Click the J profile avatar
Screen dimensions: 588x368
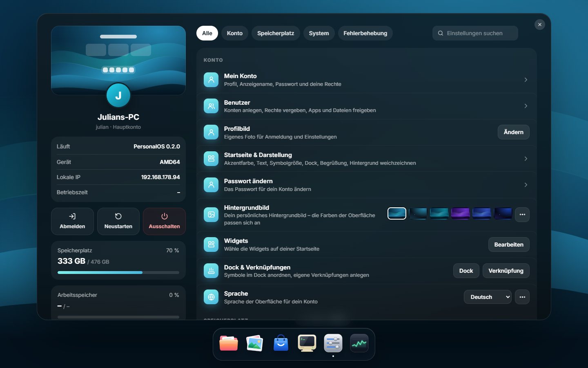(118, 95)
